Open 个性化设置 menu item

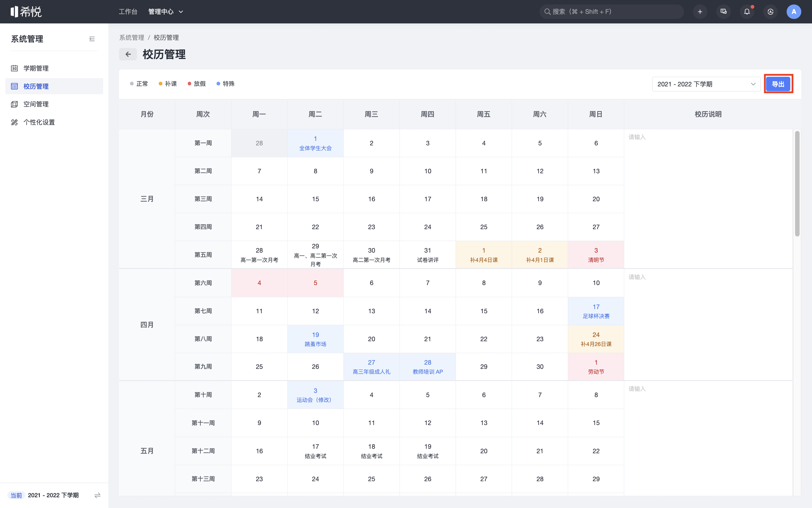(54, 122)
